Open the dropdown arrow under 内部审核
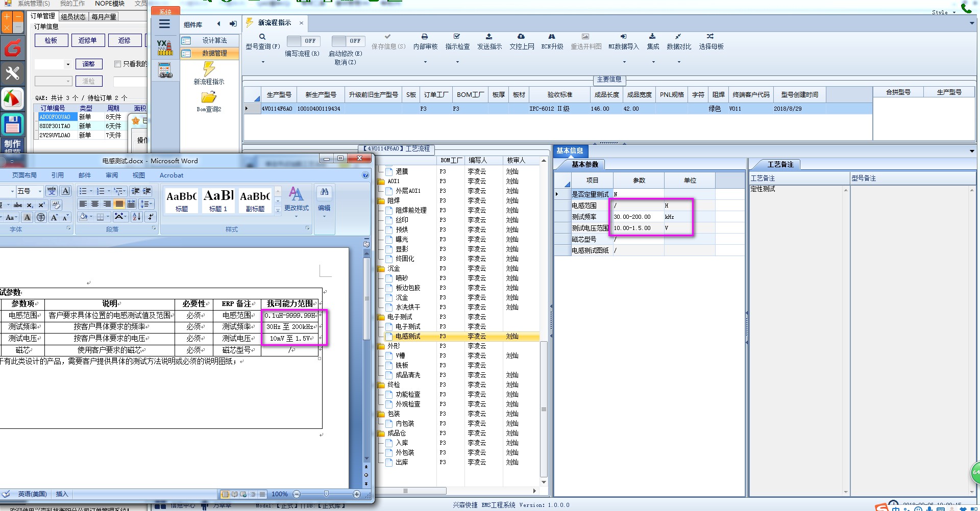The image size is (980, 511). [x=425, y=62]
